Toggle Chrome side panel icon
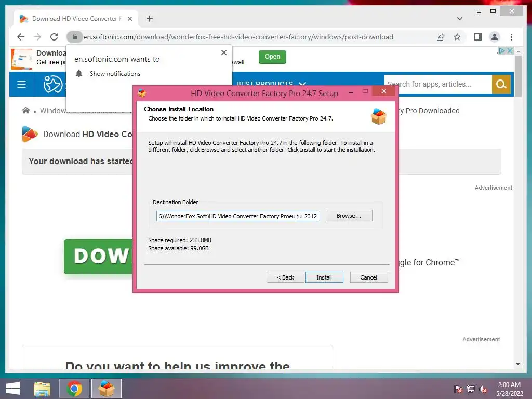 tap(478, 37)
